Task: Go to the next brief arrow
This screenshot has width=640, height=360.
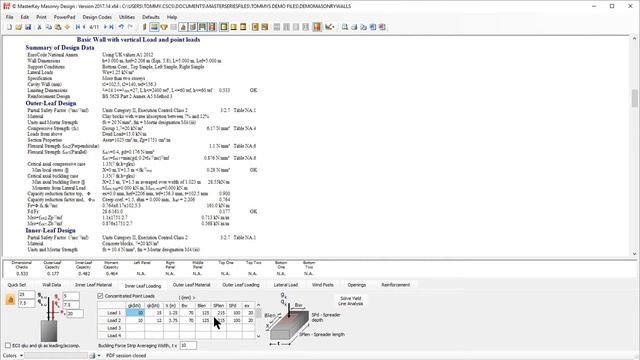Action: pyautogui.click(x=105, y=27)
